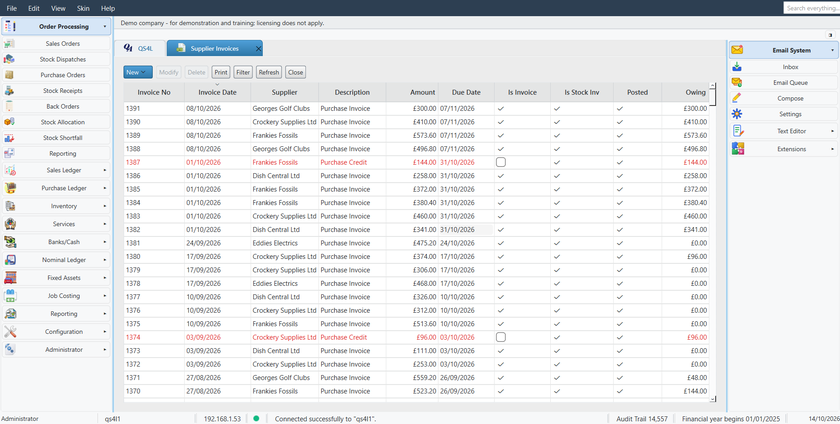The image size is (840, 424).
Task: Click the Stock Dispatches icon
Action: (x=10, y=59)
